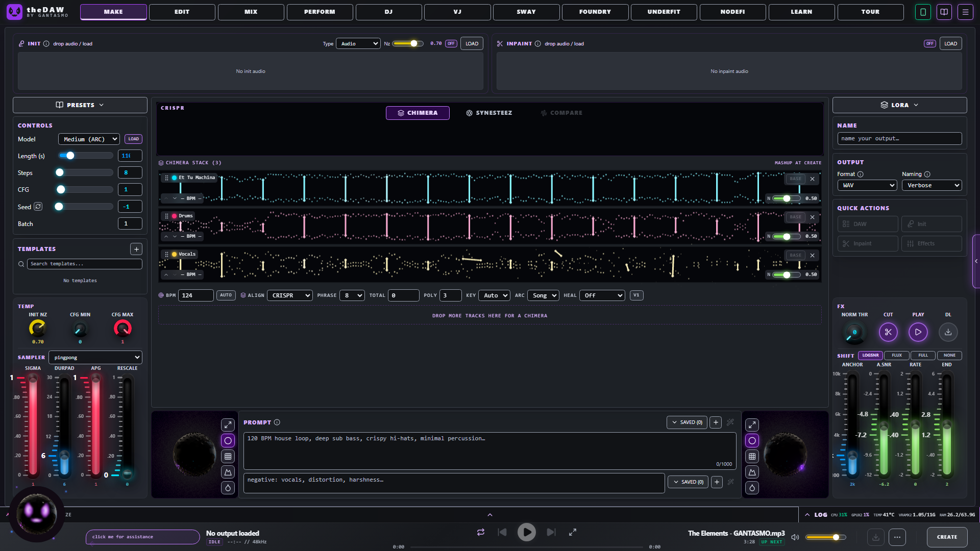Click the loop/repeat icon in the transport
980x551 pixels.
click(481, 532)
